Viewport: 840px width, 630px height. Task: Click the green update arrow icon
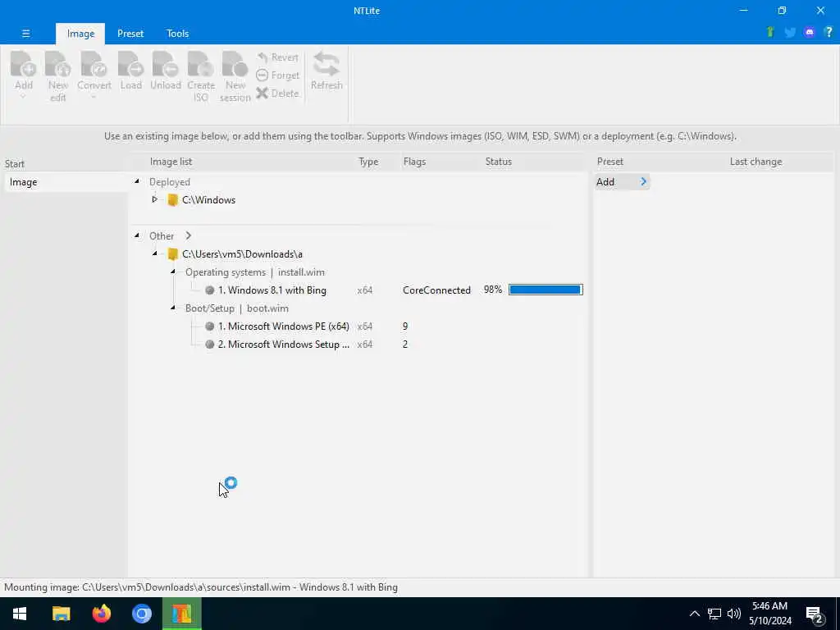click(770, 32)
